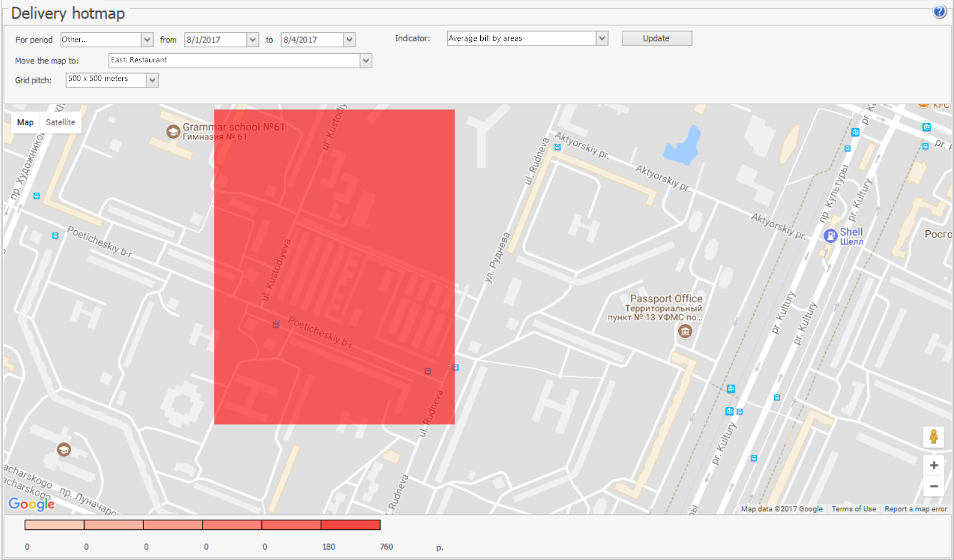Expand the Move the map to dropdown

point(366,61)
